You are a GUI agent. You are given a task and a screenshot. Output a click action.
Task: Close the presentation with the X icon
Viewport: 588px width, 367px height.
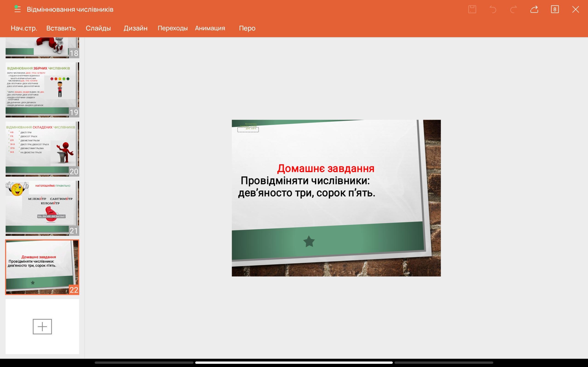pyautogui.click(x=575, y=9)
